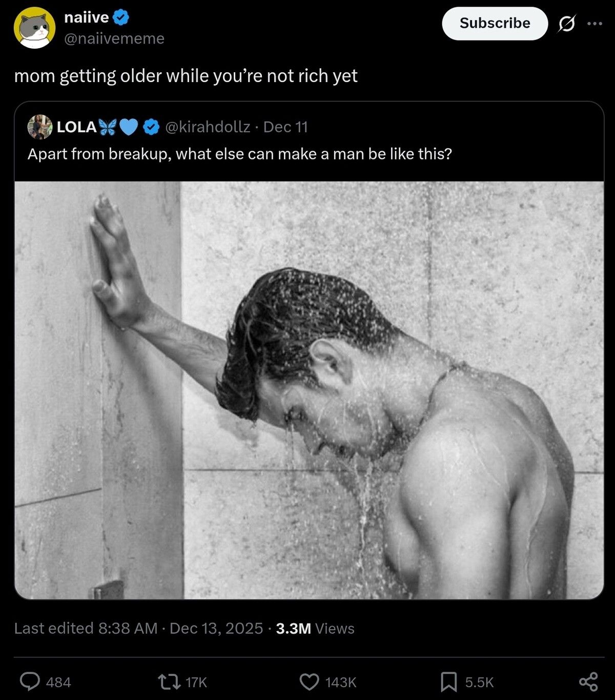Open the quoted tweet text about breakup
The image size is (615, 700).
point(240,154)
